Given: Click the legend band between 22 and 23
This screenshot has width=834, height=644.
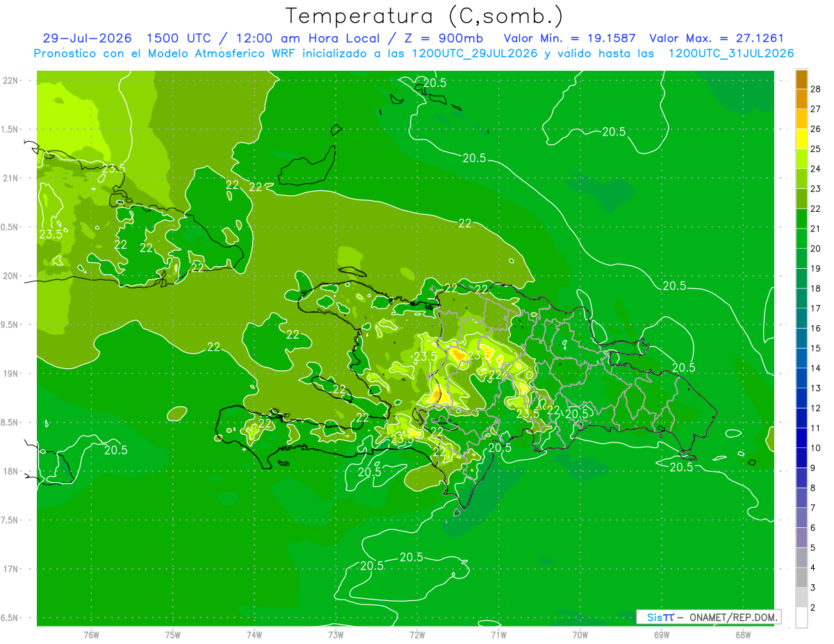Looking at the screenshot, I should click(801, 199).
